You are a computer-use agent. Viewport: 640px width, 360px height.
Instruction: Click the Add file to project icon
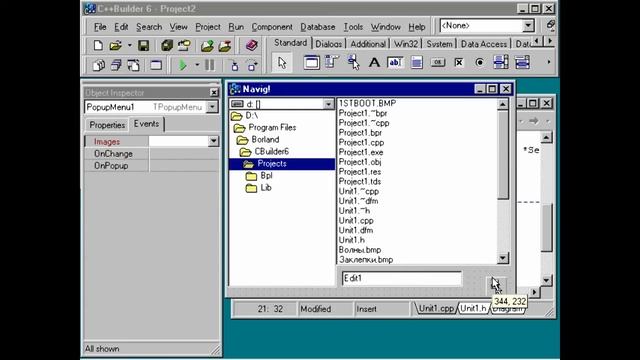click(x=207, y=45)
